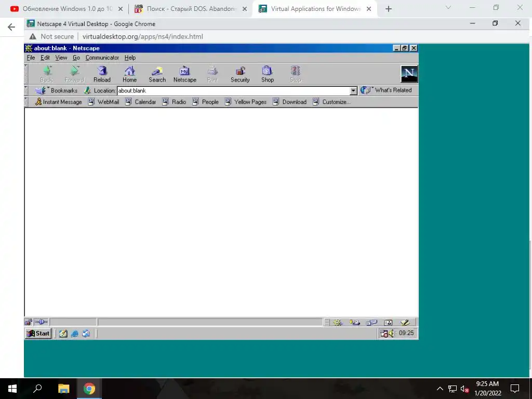532x399 pixels.
Task: Click the Netscape N logo throbber
Action: pos(409,74)
